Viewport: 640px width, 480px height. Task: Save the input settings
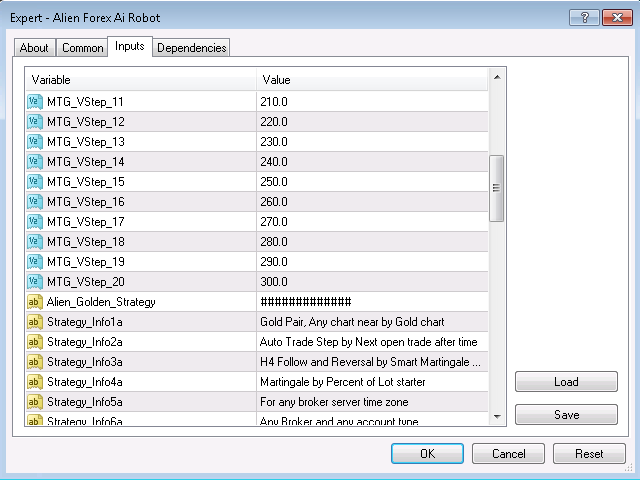pyautogui.click(x=565, y=414)
